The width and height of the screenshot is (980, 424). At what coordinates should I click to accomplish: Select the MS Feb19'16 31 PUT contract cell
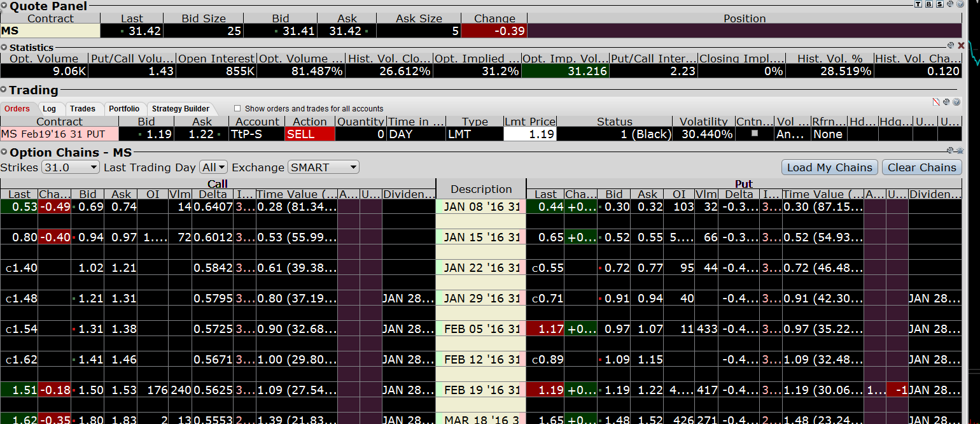pos(59,134)
